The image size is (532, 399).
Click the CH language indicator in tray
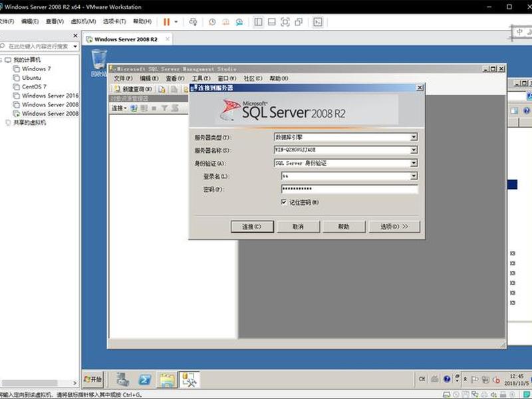pyautogui.click(x=422, y=379)
